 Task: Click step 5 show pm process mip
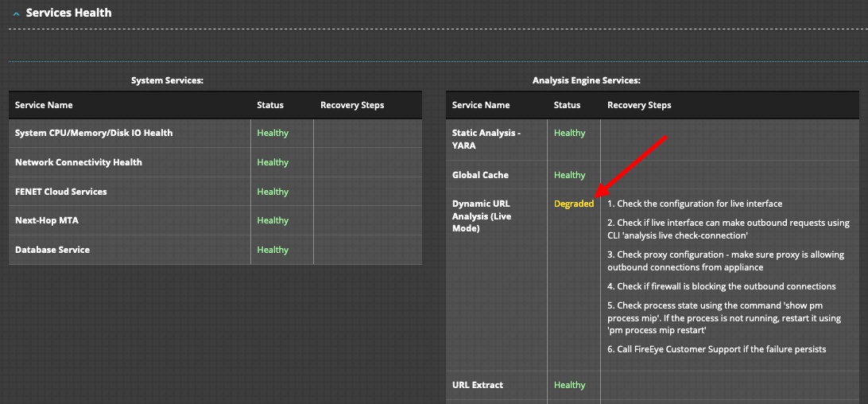[724, 318]
